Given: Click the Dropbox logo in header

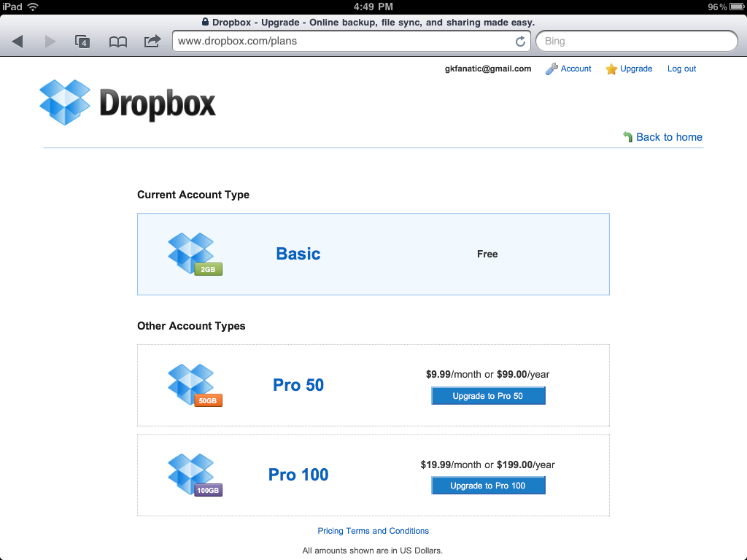Looking at the screenshot, I should [x=128, y=103].
